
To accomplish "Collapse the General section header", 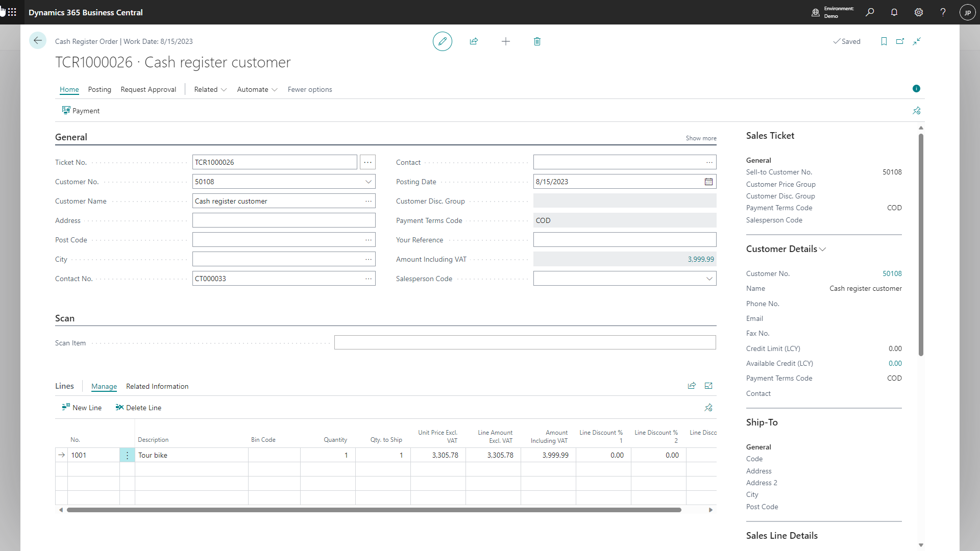I will pyautogui.click(x=71, y=137).
